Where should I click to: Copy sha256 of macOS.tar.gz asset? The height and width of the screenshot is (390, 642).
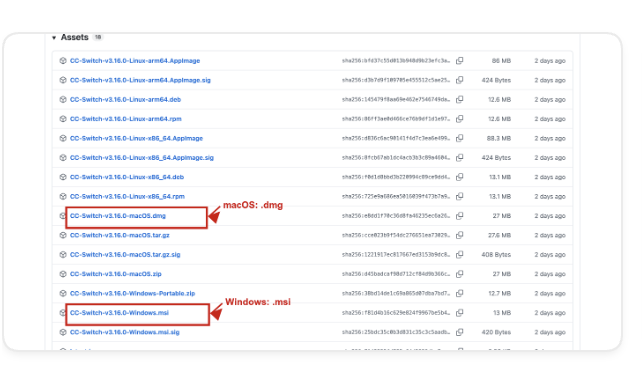(x=460, y=235)
